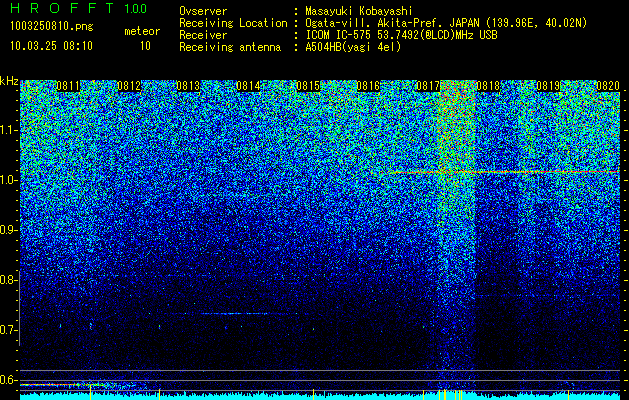Click the Receiver field label
629x400 pixels.
pyautogui.click(x=203, y=35)
